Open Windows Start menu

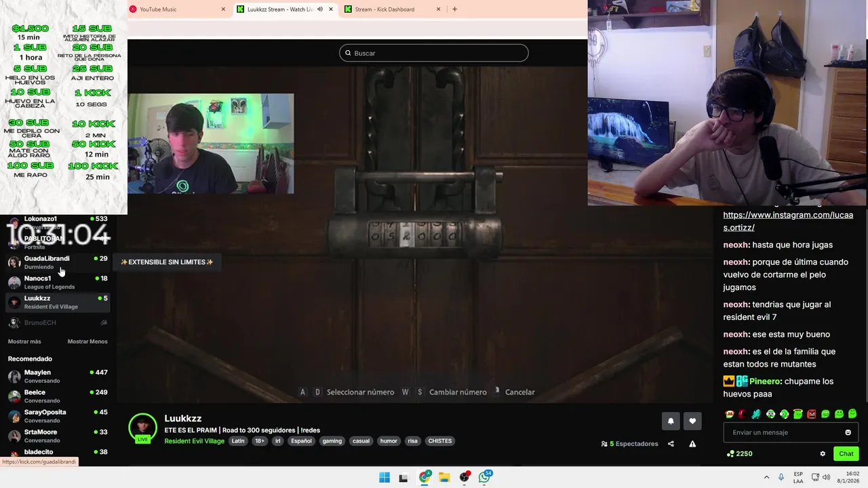point(384,477)
